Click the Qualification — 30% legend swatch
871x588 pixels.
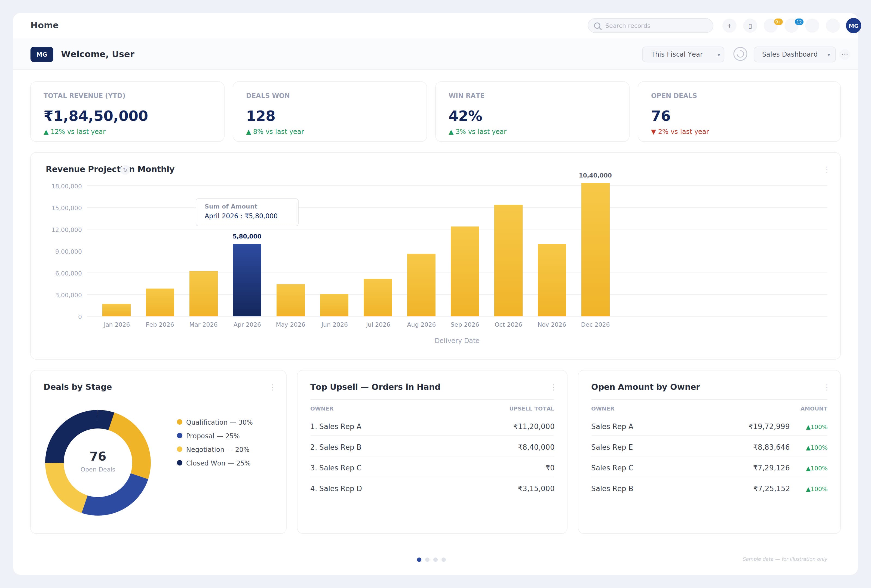180,422
